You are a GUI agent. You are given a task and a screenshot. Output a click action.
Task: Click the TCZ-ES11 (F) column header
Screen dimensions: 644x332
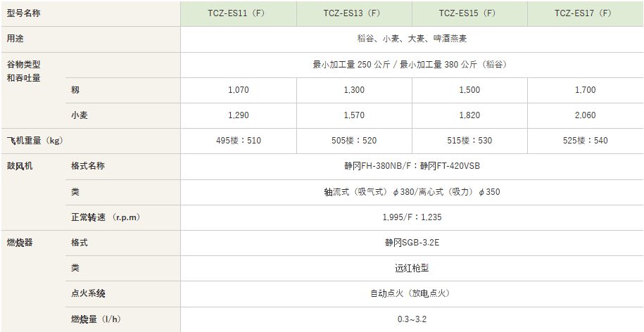click(x=239, y=13)
